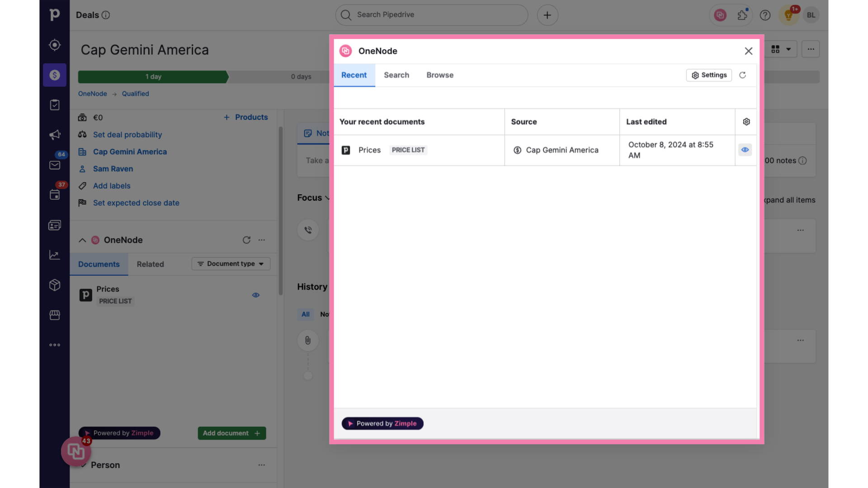The height and width of the screenshot is (488, 868).
Task: Expand the Focus section chevron
Action: click(x=328, y=197)
